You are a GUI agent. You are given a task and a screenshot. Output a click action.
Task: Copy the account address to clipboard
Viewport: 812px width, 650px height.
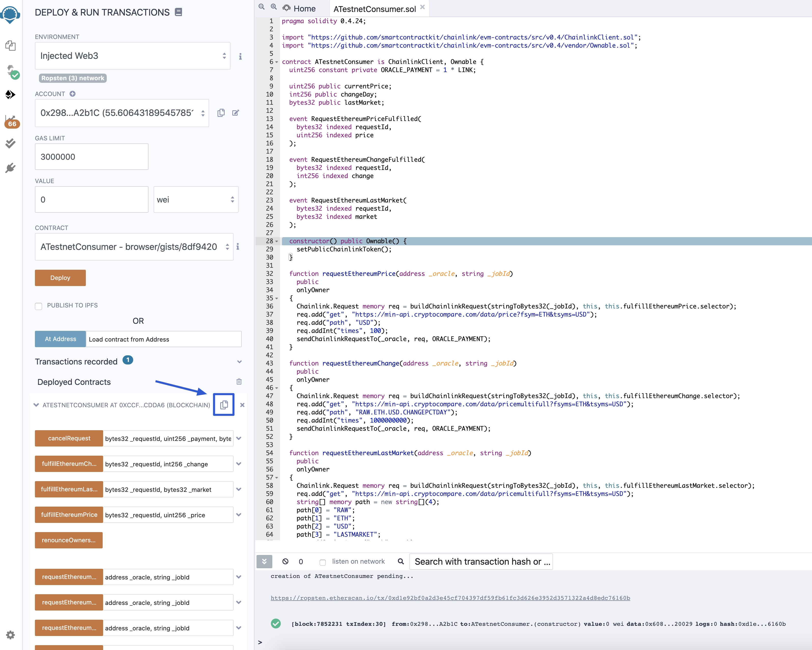[221, 113]
